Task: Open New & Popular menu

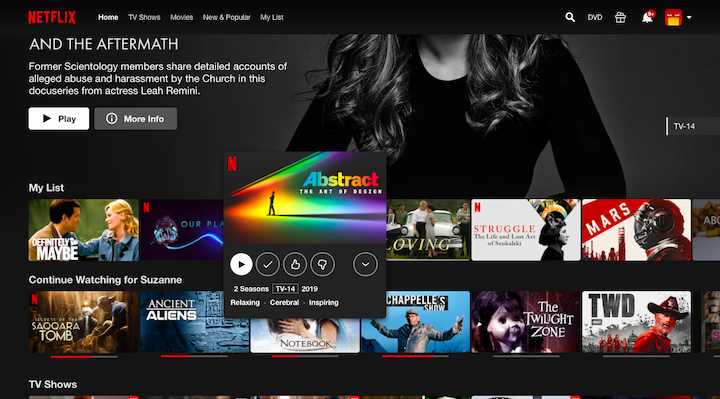Action: pyautogui.click(x=227, y=17)
